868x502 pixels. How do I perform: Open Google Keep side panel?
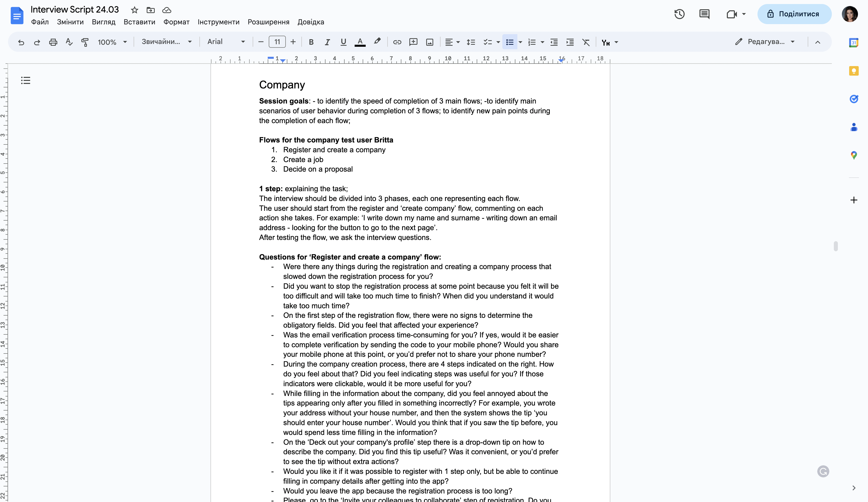(853, 71)
